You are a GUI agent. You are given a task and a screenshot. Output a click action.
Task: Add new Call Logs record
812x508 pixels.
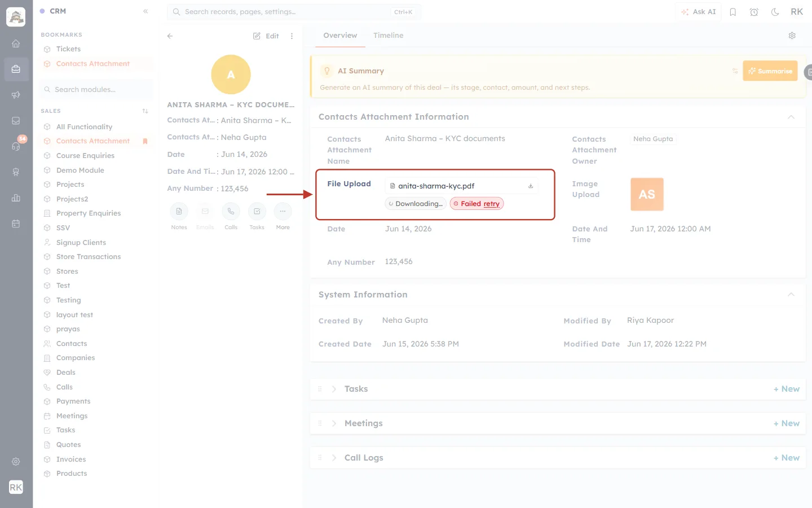coord(787,458)
